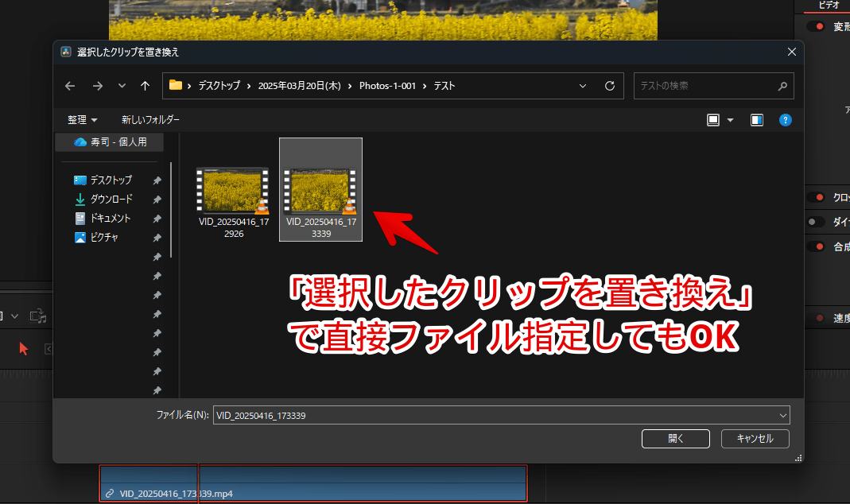Viewport: 850px width, 504px height.
Task: Click the キャンセル button
Action: pos(755,438)
